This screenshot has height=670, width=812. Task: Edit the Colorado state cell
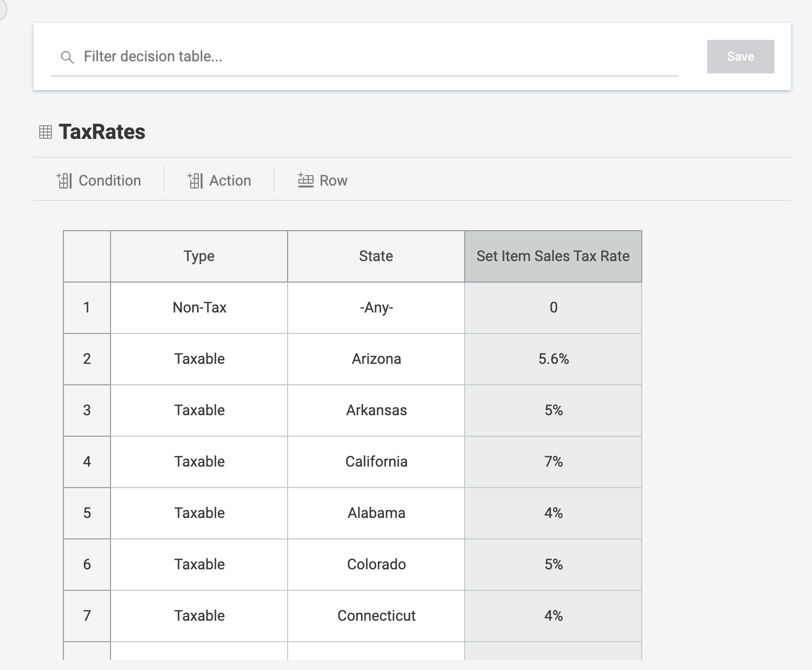click(x=376, y=565)
